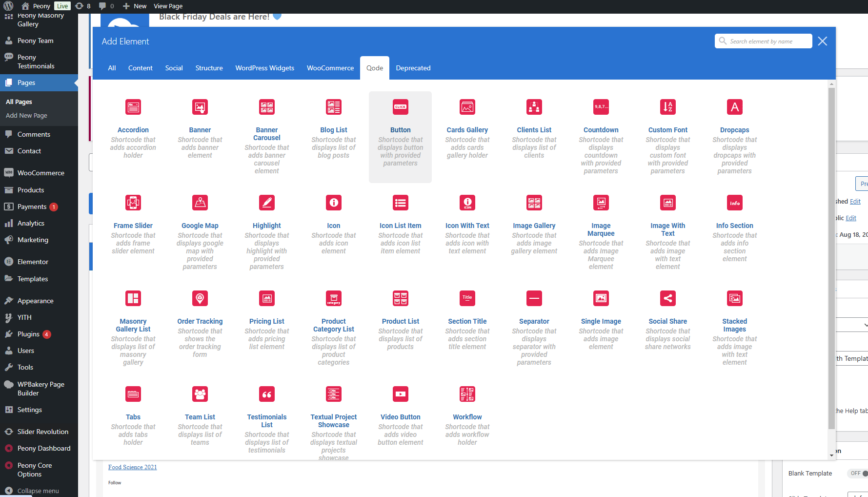The height and width of the screenshot is (497, 868).
Task: Choose the Pricing List element icon
Action: coord(267,298)
